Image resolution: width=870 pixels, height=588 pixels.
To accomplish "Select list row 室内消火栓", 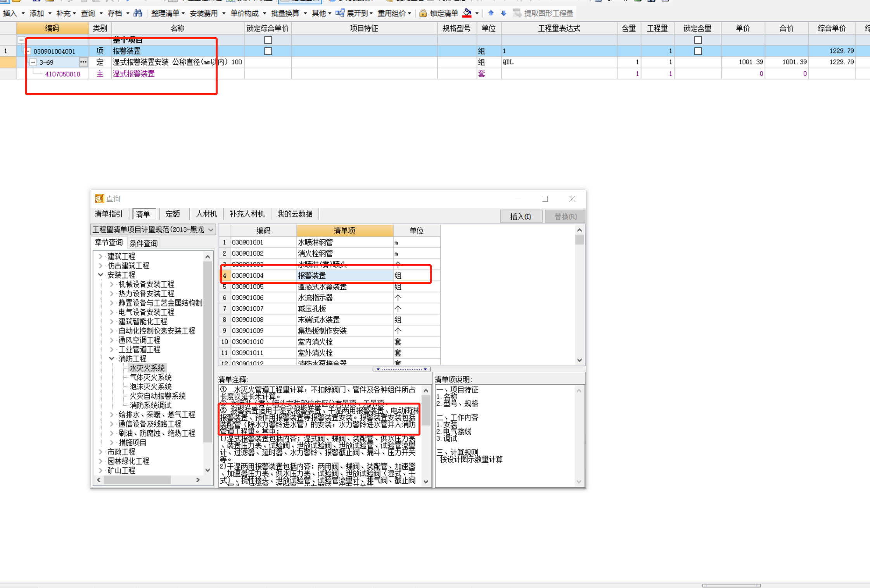I will [x=330, y=342].
